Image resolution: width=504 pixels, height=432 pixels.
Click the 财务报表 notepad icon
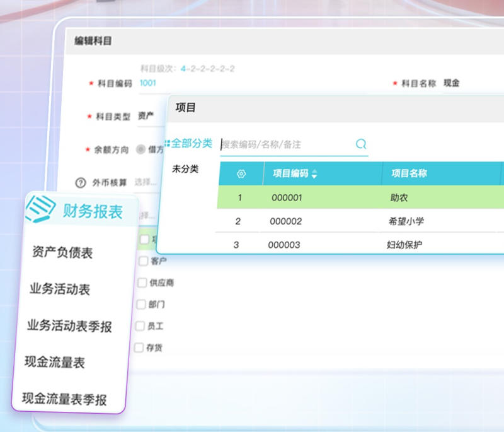click(40, 209)
